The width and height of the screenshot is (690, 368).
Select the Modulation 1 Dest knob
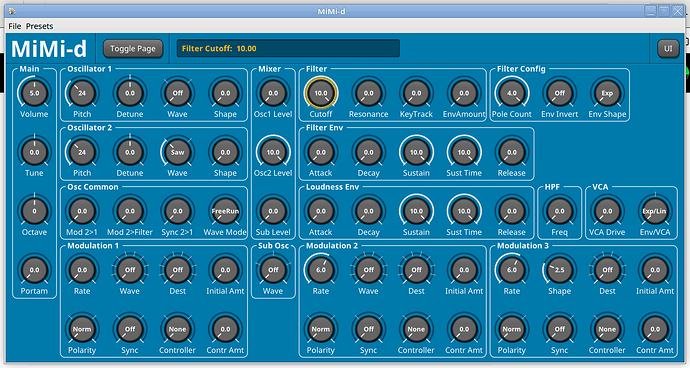177,270
